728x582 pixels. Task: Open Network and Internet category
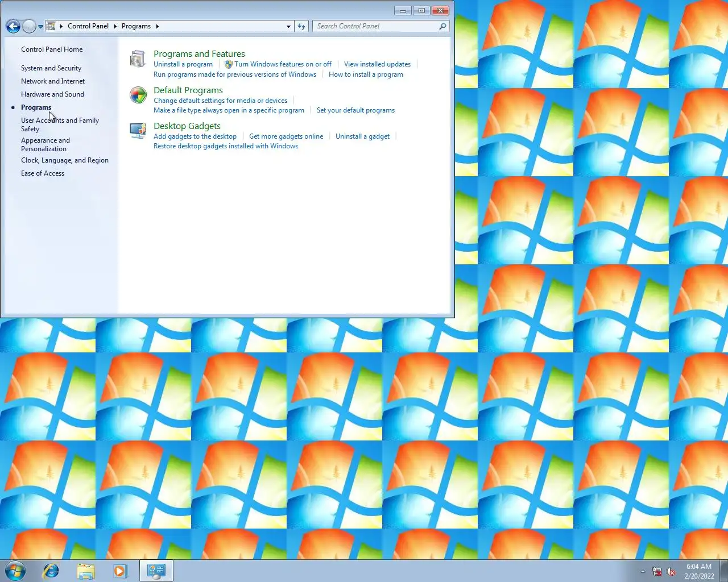[53, 81]
